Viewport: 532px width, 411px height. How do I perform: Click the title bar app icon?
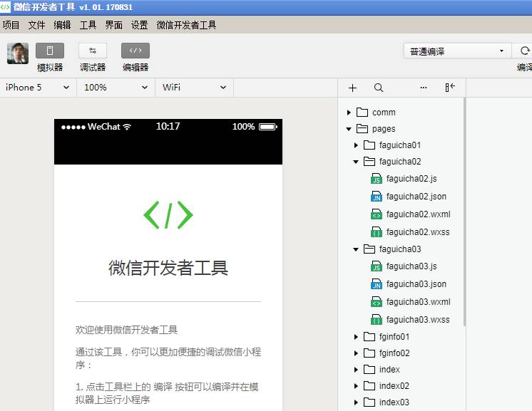[x=5, y=7]
